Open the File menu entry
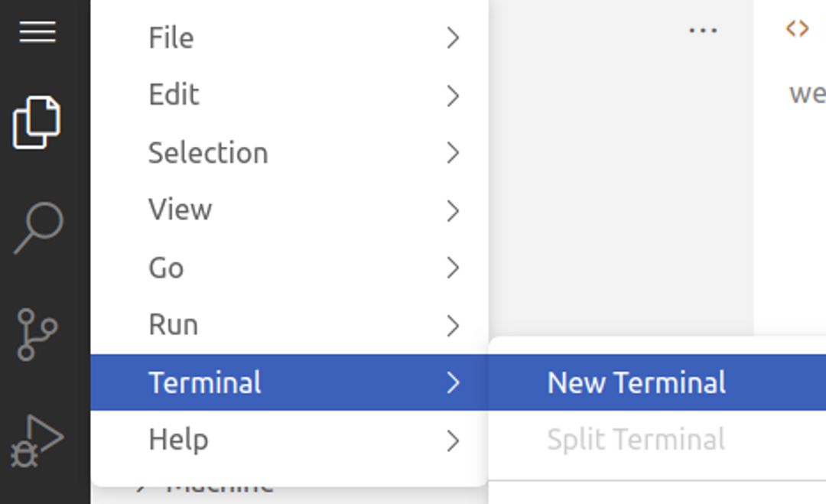Screen dimensions: 826x504 tap(171, 37)
